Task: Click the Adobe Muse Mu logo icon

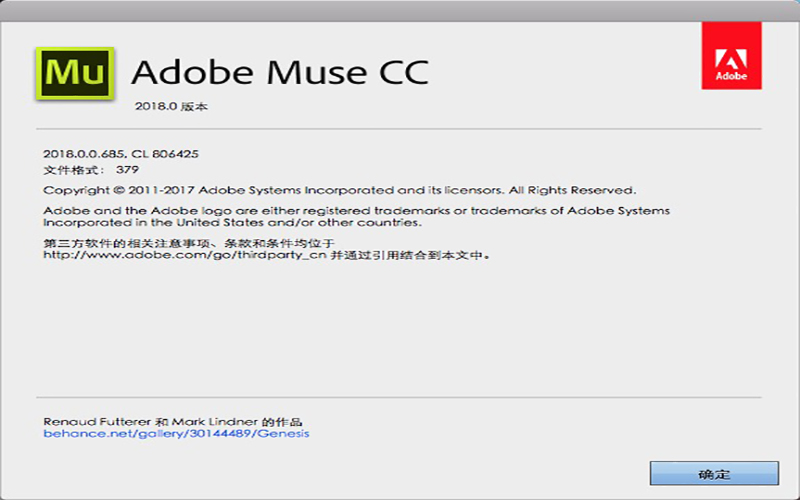Action: pos(75,73)
